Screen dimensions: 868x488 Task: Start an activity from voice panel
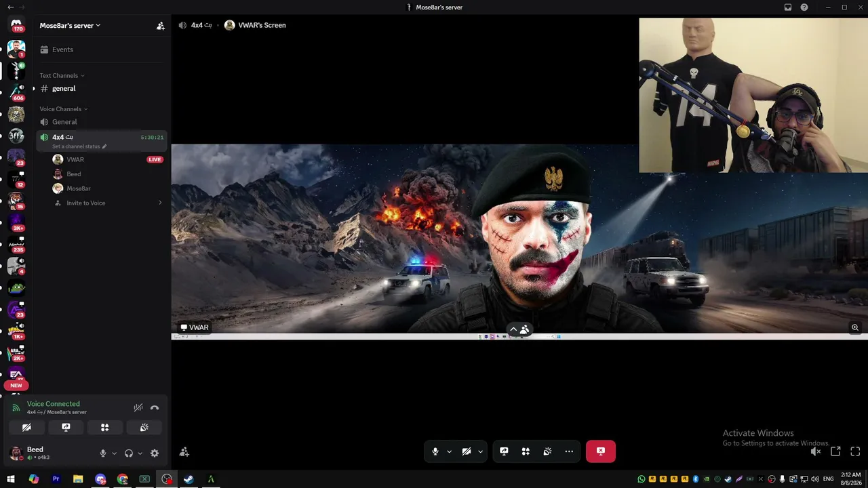pos(105,428)
